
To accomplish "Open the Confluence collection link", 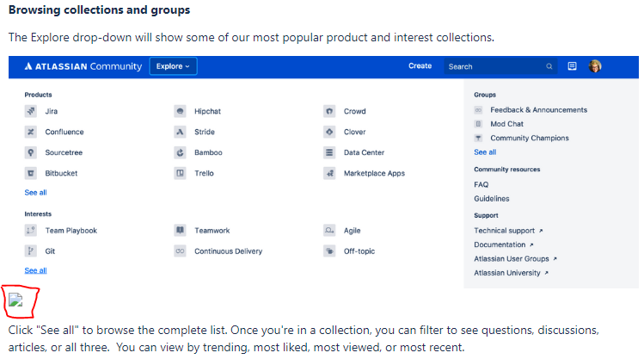I will pos(64,132).
